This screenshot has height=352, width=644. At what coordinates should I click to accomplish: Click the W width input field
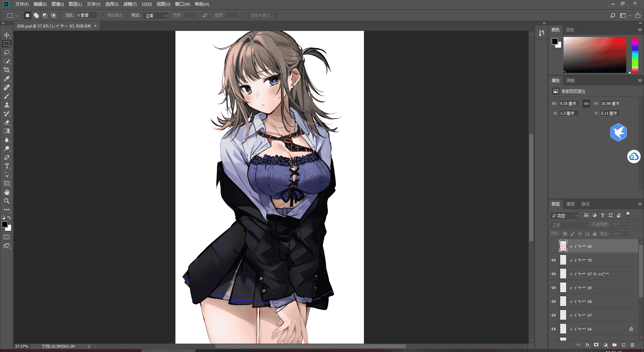569,103
